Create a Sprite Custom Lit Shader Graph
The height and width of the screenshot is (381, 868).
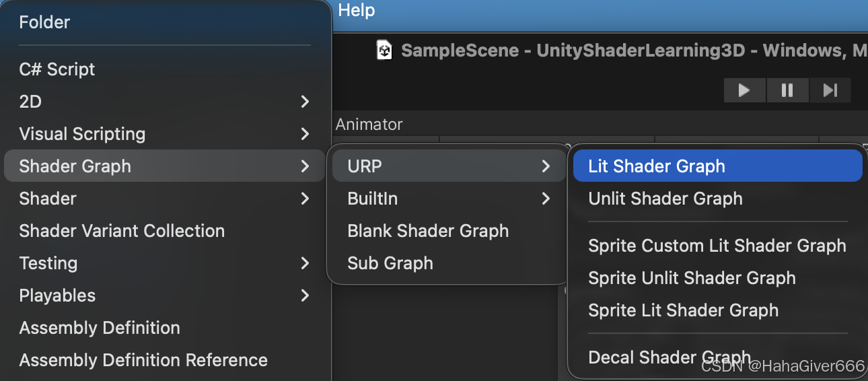pyautogui.click(x=717, y=246)
